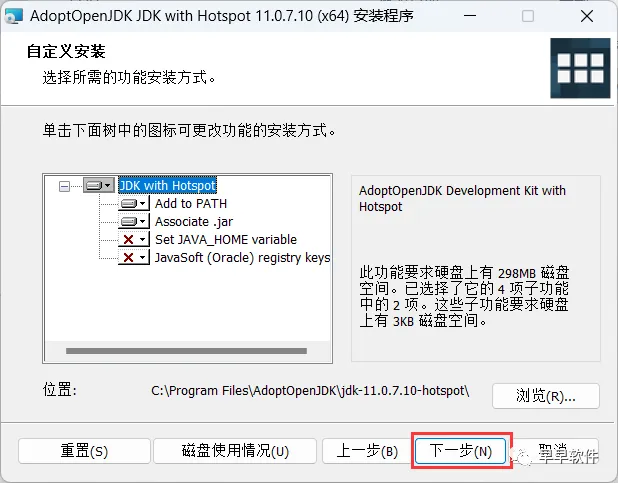Open install-mode dropdown for JDK with Hotspot

(x=99, y=185)
